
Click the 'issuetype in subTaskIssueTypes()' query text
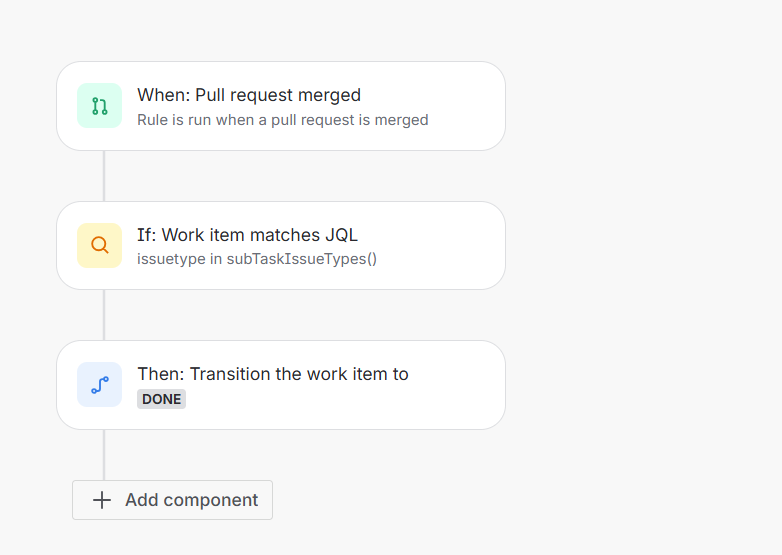[x=257, y=259]
